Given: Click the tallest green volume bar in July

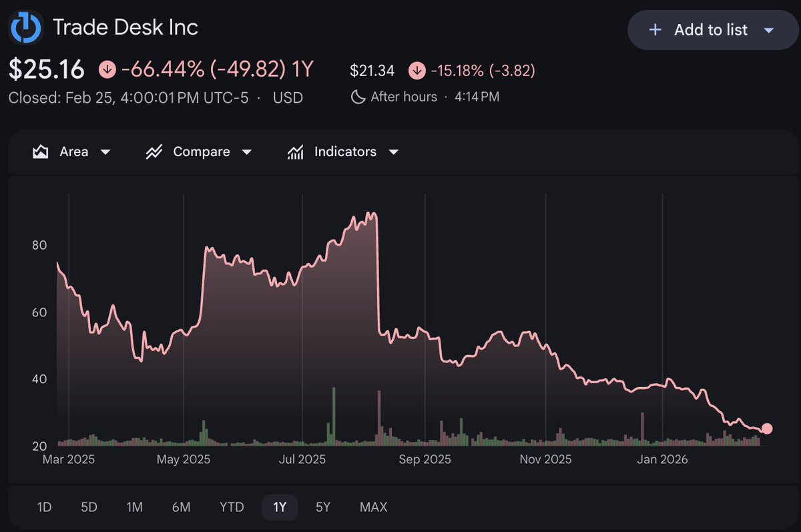Looking at the screenshot, I should tap(333, 417).
